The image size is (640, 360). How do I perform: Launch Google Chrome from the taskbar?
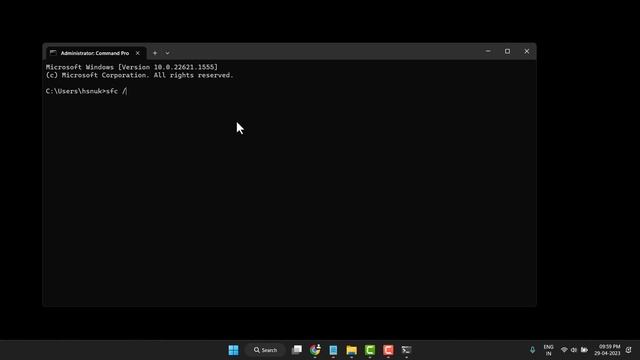pyautogui.click(x=315, y=350)
